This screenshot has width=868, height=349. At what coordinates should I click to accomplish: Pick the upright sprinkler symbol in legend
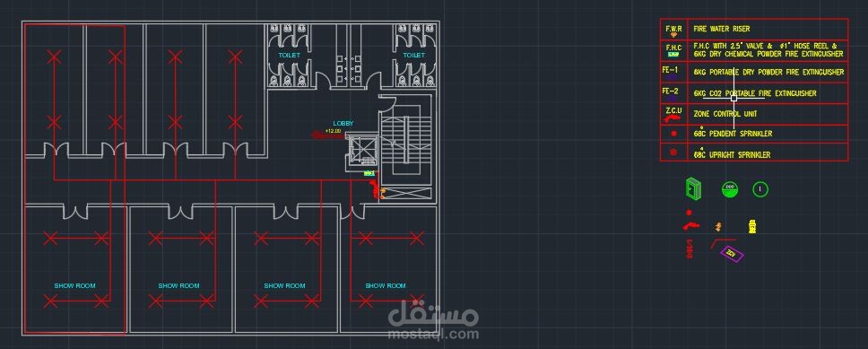(673, 152)
